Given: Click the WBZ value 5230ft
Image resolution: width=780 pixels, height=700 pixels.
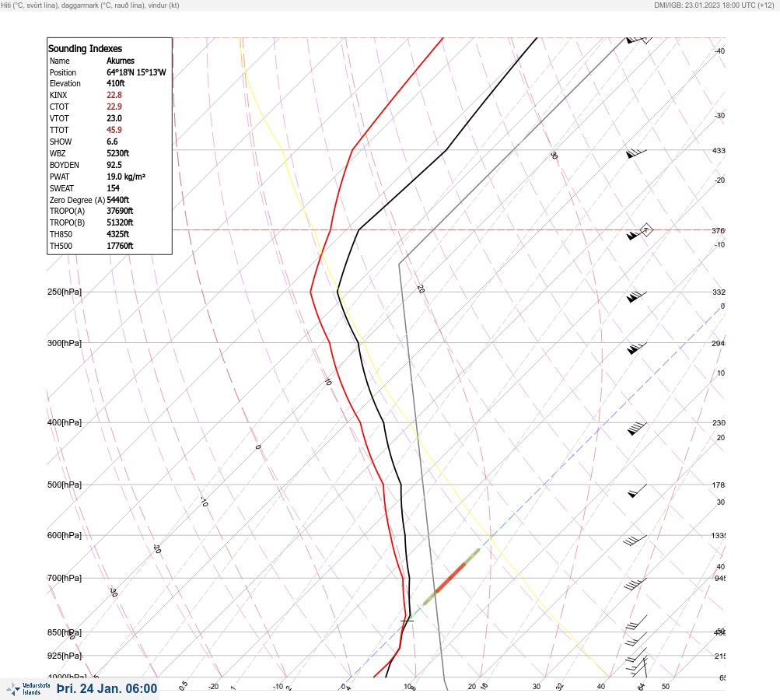Looking at the screenshot, I should pyautogui.click(x=118, y=153).
